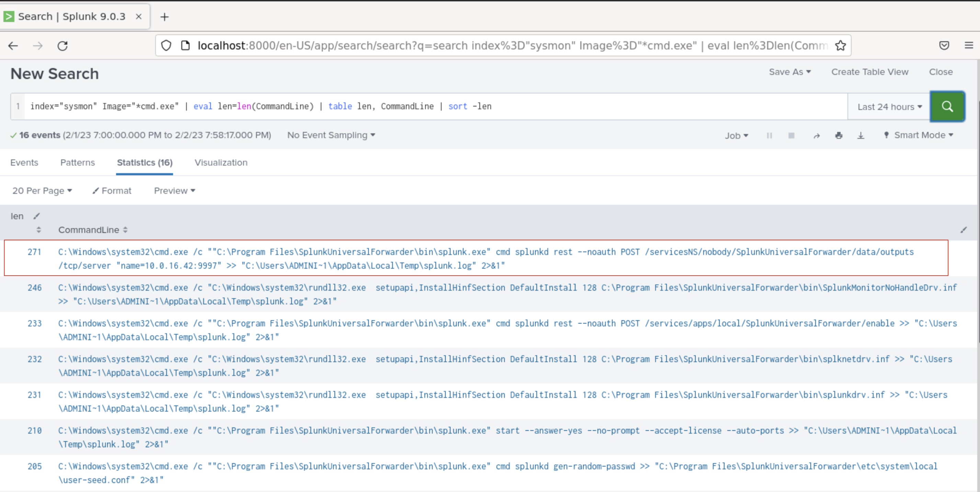Viewport: 980px width, 492px height.
Task: Close the Splunk 9.0.3 tab
Action: coord(139,16)
